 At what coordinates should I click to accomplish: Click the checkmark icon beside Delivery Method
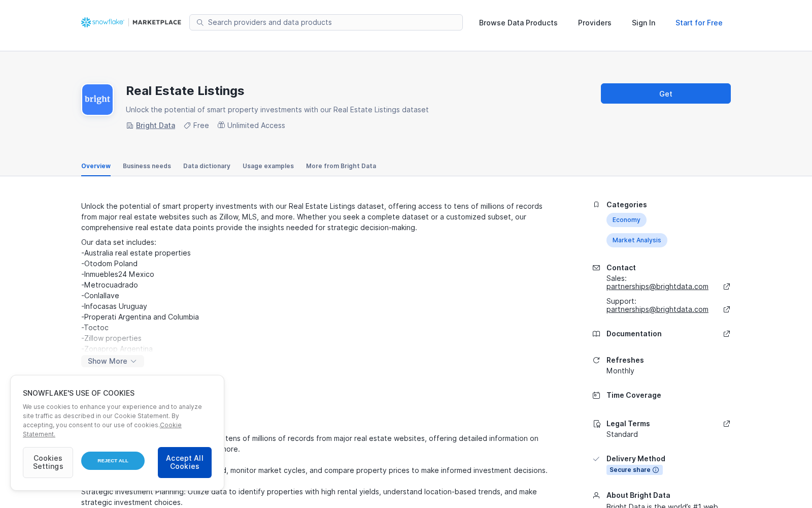coord(596,459)
